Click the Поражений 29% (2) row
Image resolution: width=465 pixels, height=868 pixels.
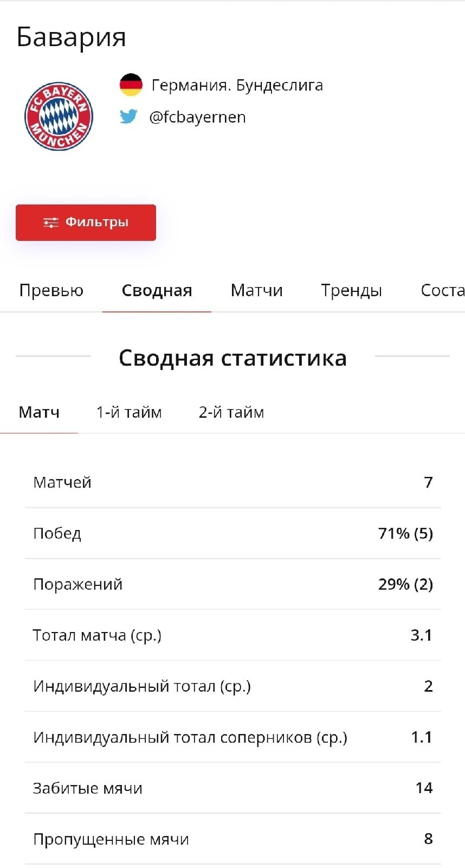pos(232,584)
